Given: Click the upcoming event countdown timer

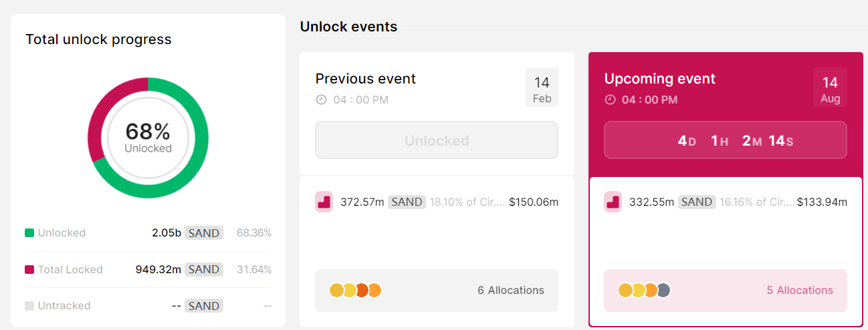Looking at the screenshot, I should coord(725,140).
